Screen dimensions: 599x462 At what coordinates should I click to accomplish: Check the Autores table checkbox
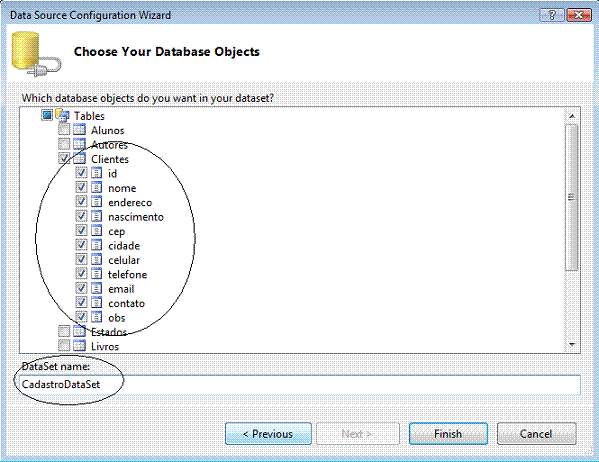(64, 144)
